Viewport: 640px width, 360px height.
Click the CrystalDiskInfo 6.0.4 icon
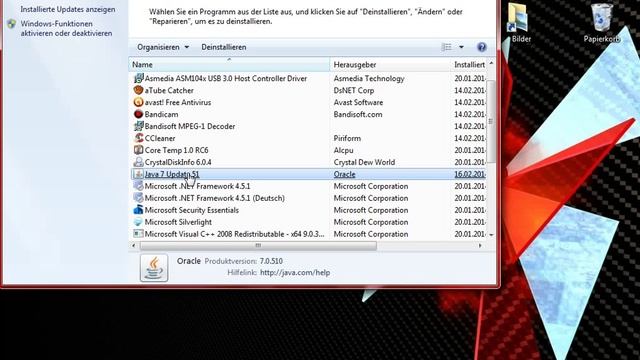(x=138, y=162)
